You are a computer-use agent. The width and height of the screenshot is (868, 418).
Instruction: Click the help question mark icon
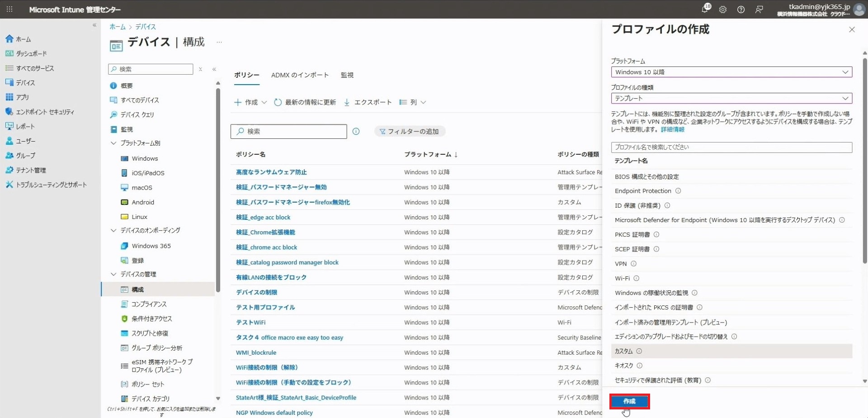tap(741, 9)
